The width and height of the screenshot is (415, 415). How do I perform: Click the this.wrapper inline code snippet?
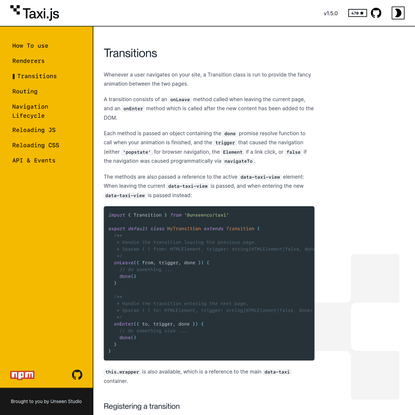pyautogui.click(x=122, y=372)
